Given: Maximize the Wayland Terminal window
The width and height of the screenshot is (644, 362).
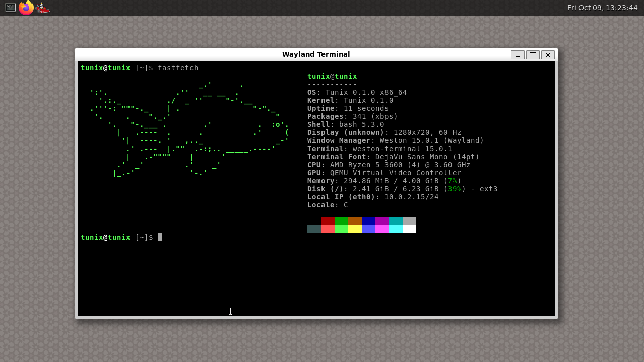Looking at the screenshot, I should (x=533, y=55).
